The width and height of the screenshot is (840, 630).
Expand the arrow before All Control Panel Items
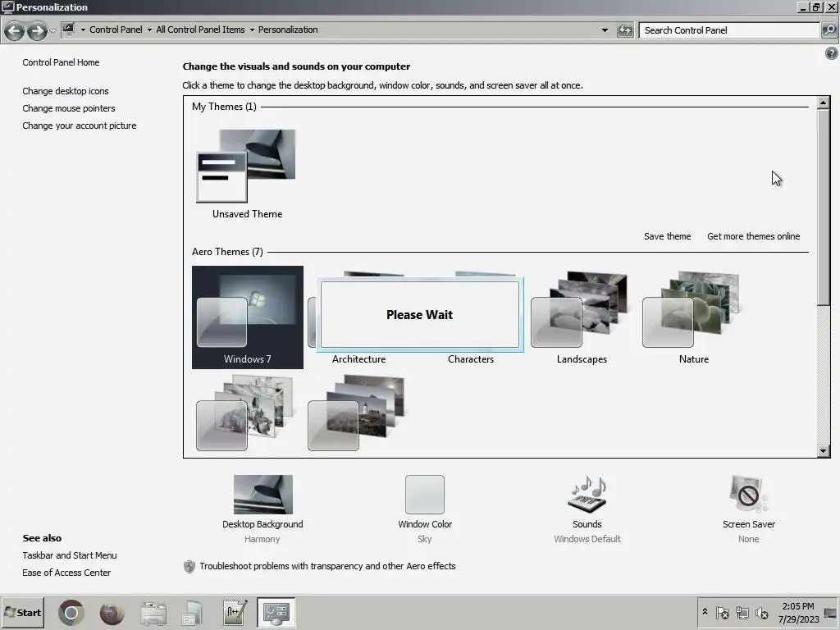[x=149, y=30]
